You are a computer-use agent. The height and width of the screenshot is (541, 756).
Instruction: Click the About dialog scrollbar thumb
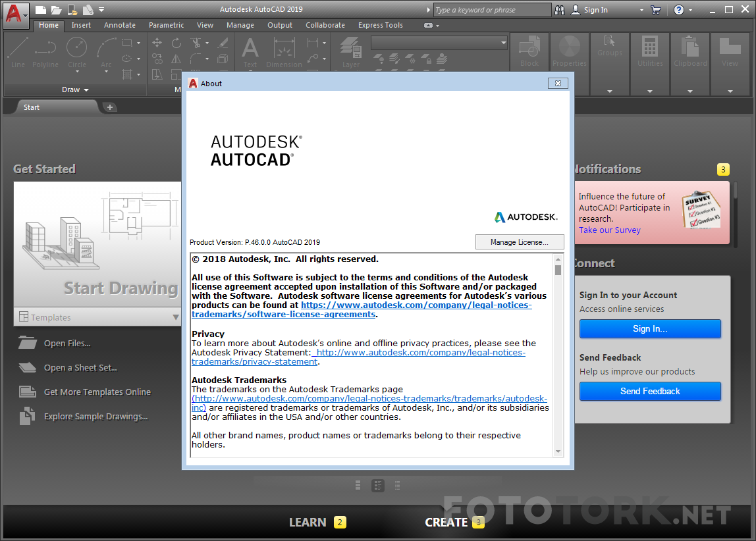click(558, 270)
